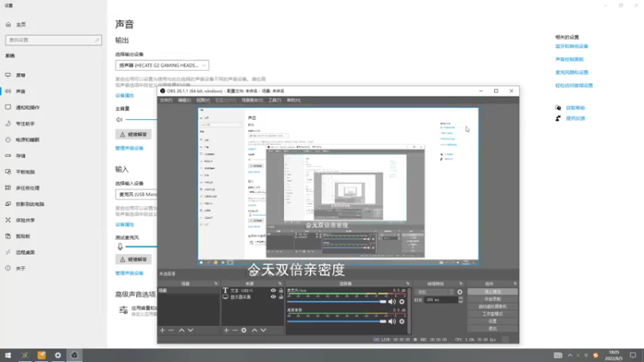Move the selected source up
The height and width of the screenshot is (362, 644).
[x=254, y=331]
